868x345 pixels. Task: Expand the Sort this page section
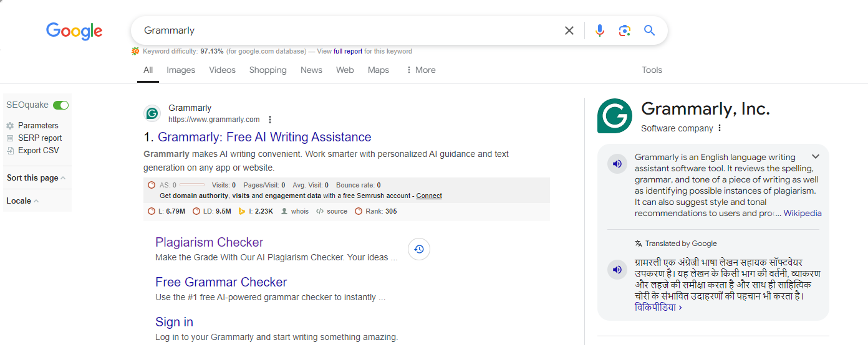tap(36, 178)
